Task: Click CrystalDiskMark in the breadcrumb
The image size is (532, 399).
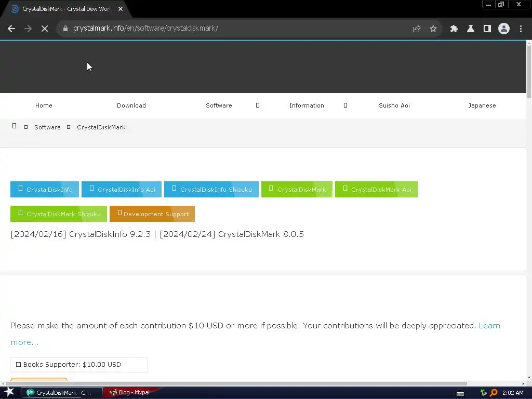Action: coord(101,127)
